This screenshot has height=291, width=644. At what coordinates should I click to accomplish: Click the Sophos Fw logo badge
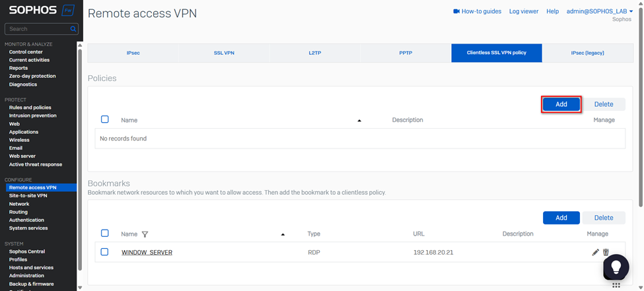(67, 11)
